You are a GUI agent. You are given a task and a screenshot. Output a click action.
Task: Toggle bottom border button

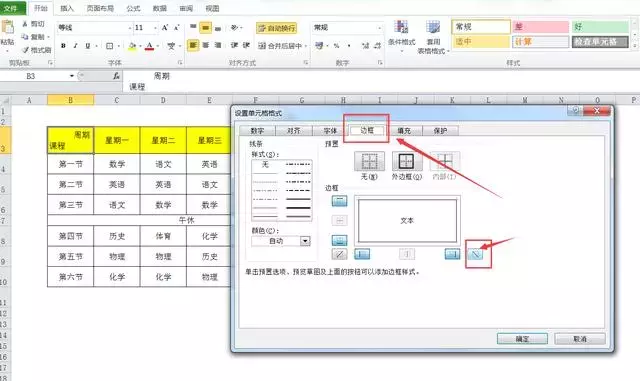pos(339,240)
